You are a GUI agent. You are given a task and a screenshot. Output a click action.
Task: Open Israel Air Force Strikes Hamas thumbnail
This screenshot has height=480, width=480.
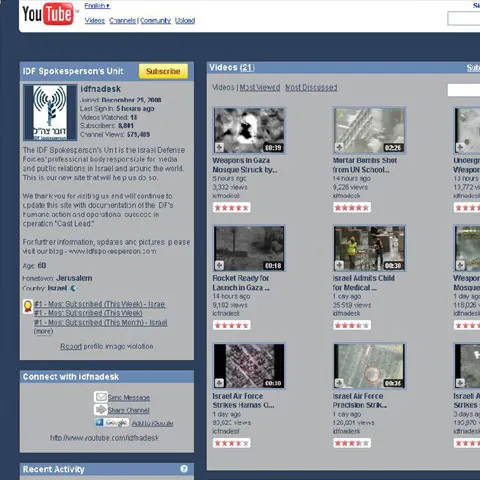click(x=249, y=366)
